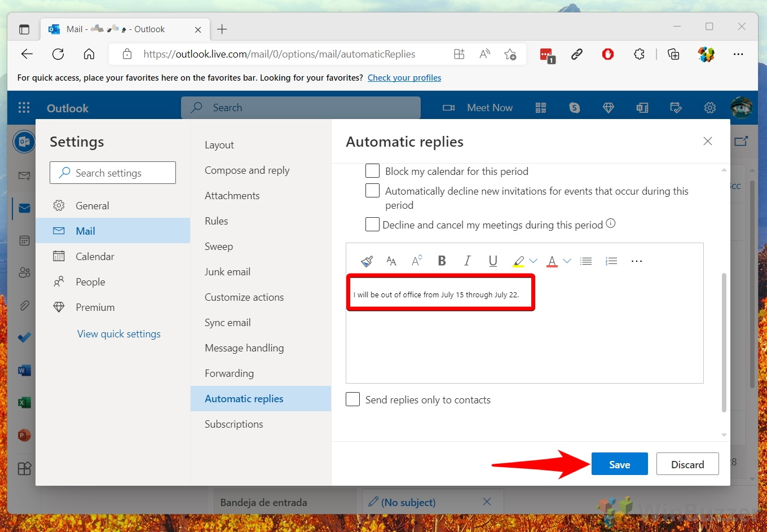Open more formatting options ellipsis
The image size is (767, 532).
pos(637,261)
